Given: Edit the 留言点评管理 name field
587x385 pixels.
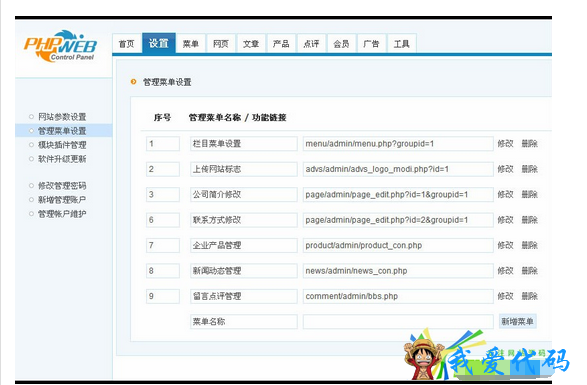Looking at the screenshot, I should tap(244, 296).
